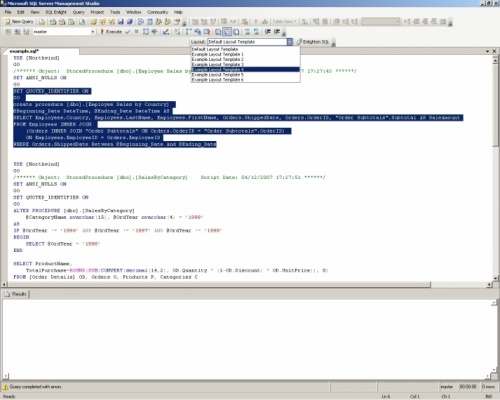500x400 pixels.
Task: Click the New Query button
Action: 19,22
